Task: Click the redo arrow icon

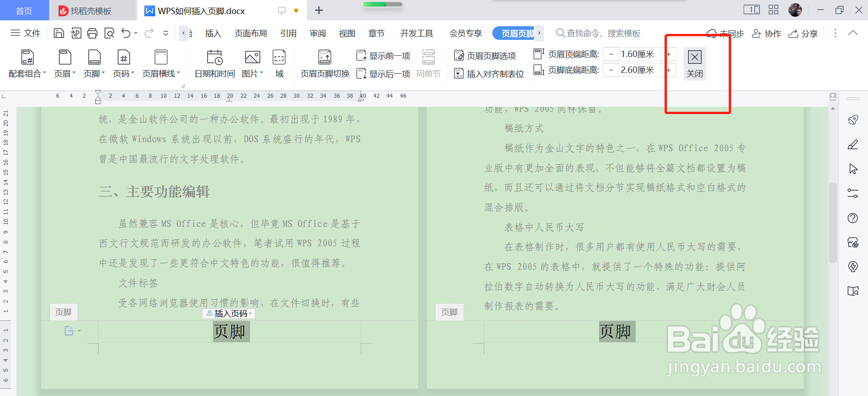Action: 149,33
